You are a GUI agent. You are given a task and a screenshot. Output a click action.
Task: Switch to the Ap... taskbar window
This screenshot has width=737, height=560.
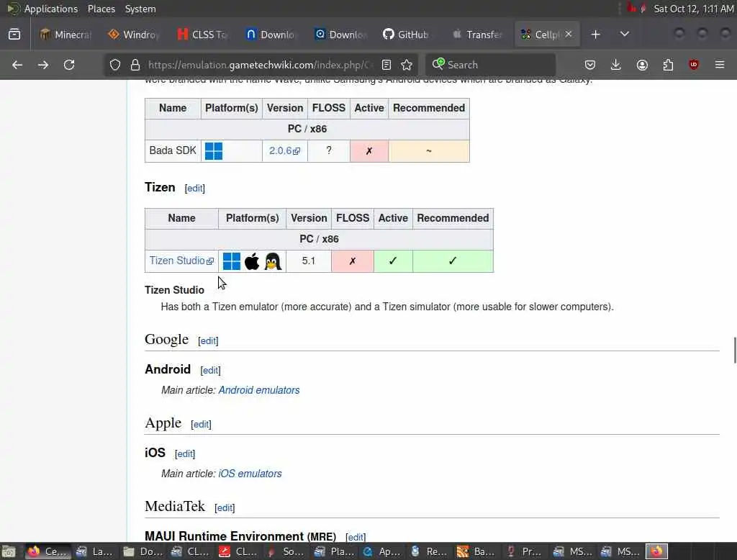382,551
